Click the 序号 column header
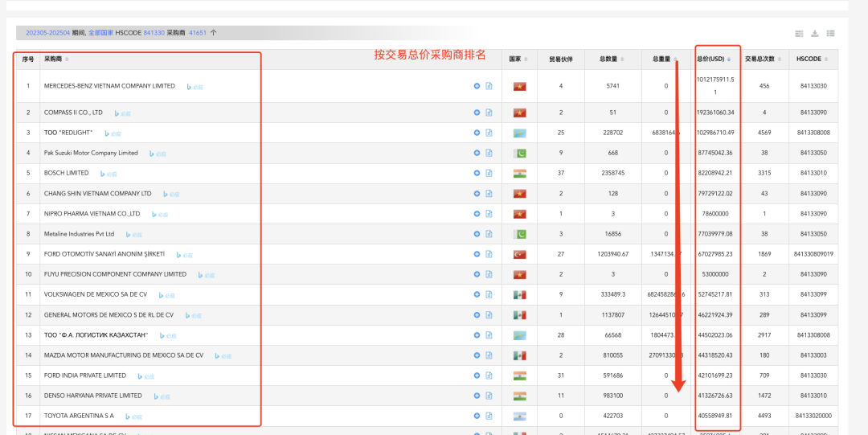Viewport: 868px width, 435px height. tap(28, 60)
